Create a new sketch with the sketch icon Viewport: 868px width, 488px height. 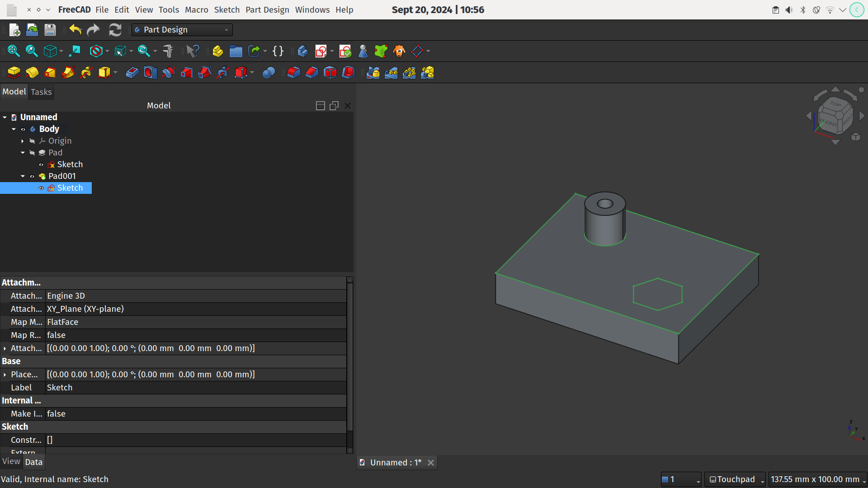[x=322, y=51]
